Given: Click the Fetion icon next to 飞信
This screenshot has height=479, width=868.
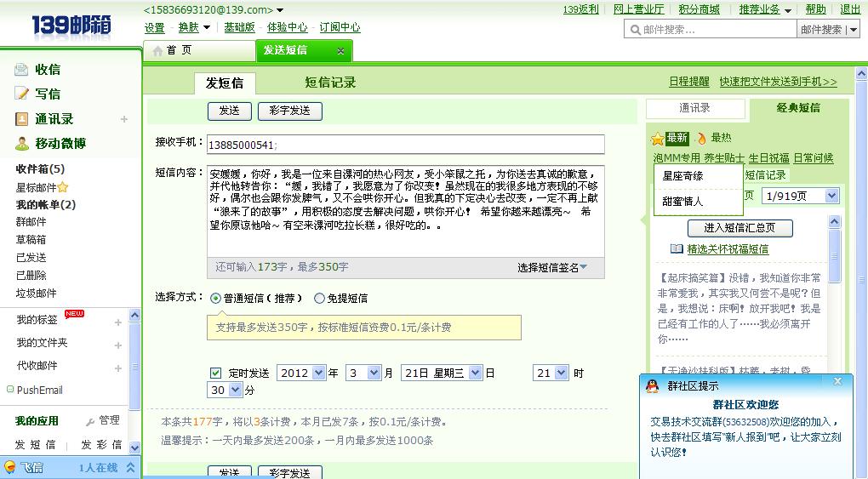Looking at the screenshot, I should [x=10, y=467].
